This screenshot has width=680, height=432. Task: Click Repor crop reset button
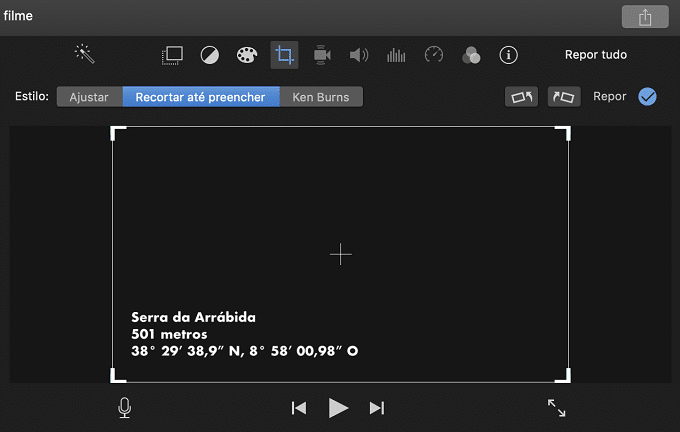pyautogui.click(x=609, y=96)
